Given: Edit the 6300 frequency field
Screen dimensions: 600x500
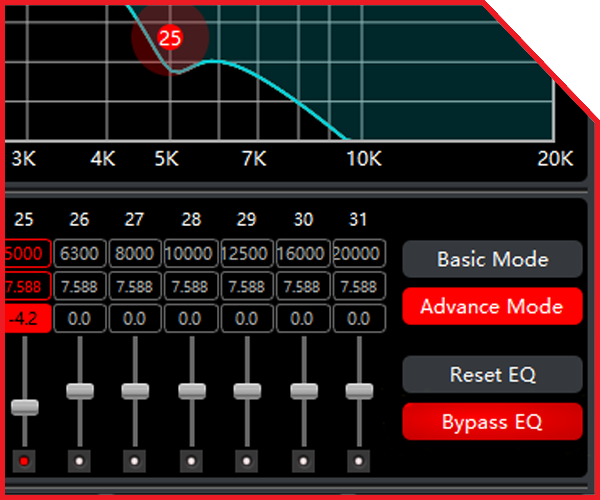Looking at the screenshot, I should tap(80, 253).
